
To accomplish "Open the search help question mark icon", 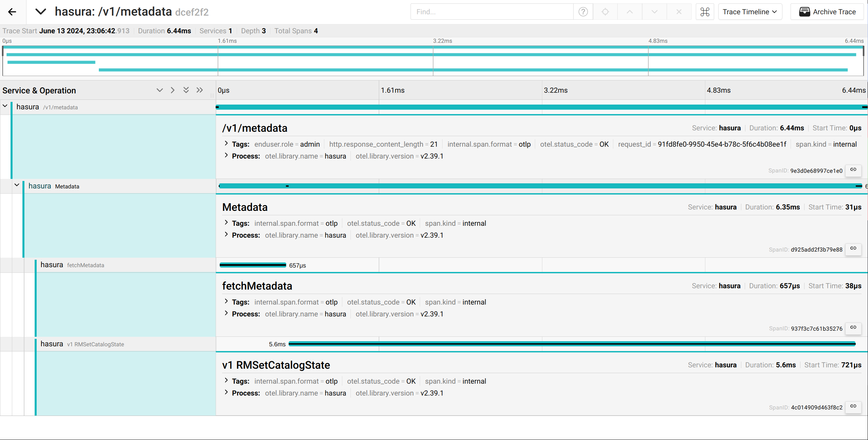I will point(583,12).
